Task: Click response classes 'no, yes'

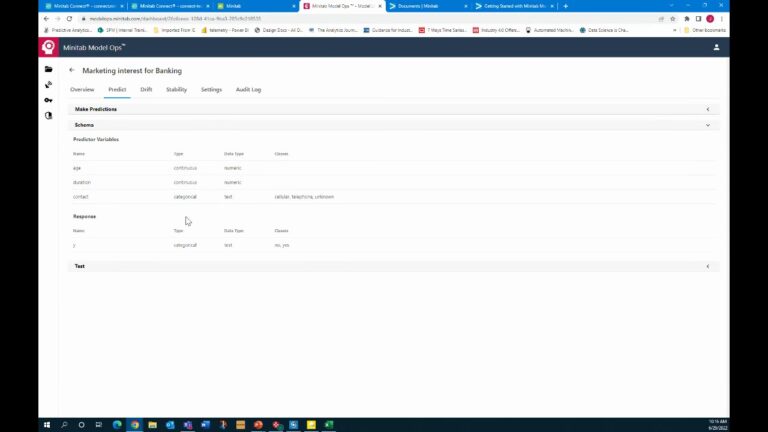Action: pyautogui.click(x=282, y=245)
